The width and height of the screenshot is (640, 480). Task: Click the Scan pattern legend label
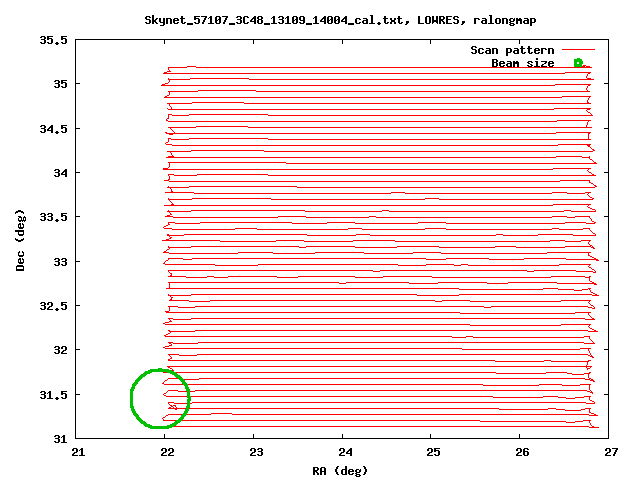click(x=512, y=50)
